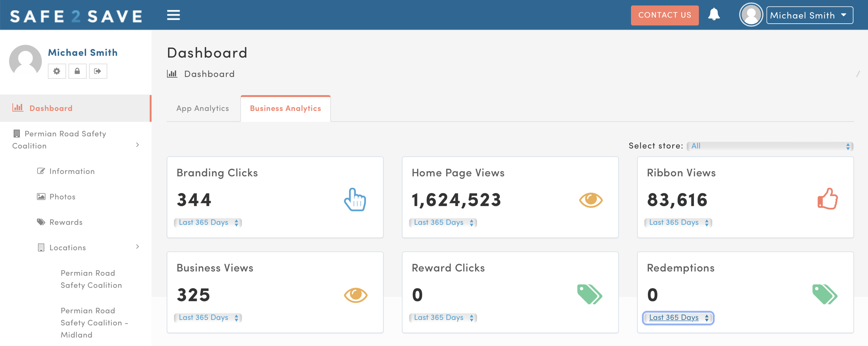Click the sidebar profile avatar picture
868x346 pixels.
25,61
